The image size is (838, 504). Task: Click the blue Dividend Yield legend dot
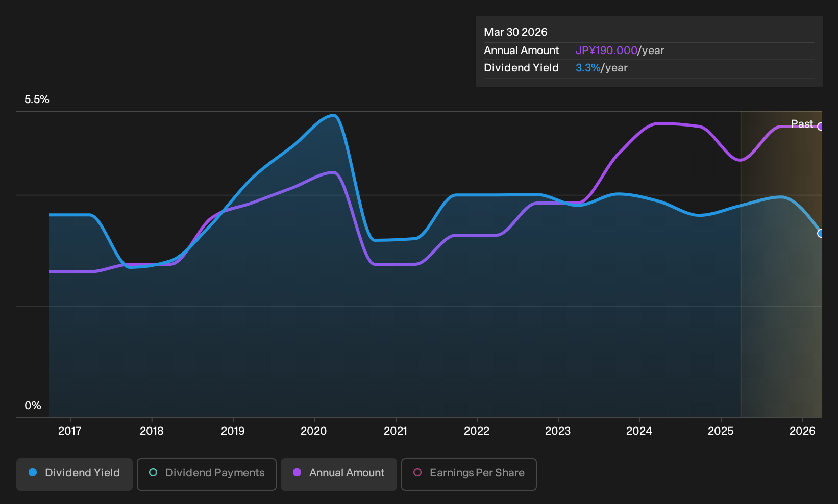[33, 473]
